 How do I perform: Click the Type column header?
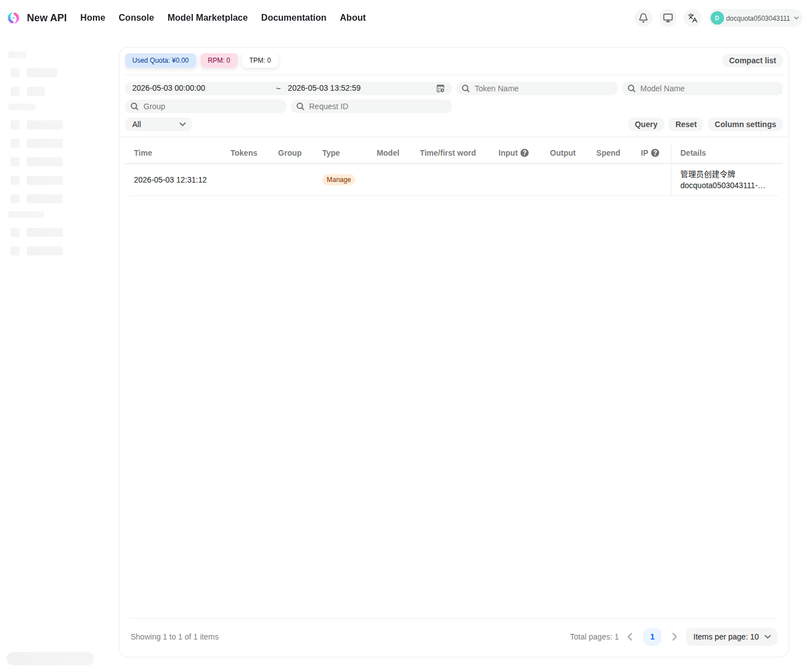coord(331,153)
